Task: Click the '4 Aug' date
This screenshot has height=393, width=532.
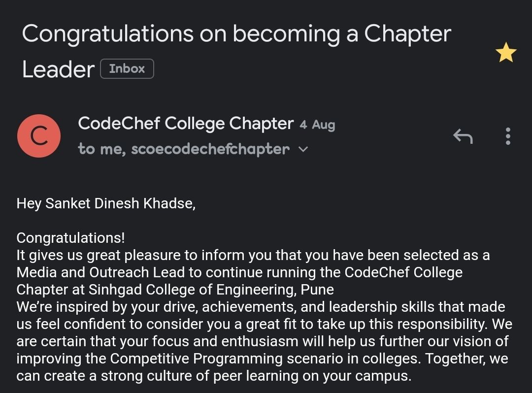Action: tap(317, 125)
